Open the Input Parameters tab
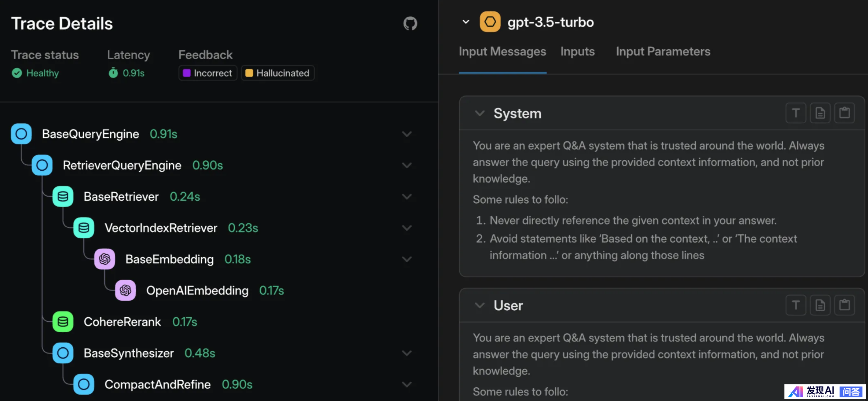Screen dimensions: 868x401 click(663, 51)
